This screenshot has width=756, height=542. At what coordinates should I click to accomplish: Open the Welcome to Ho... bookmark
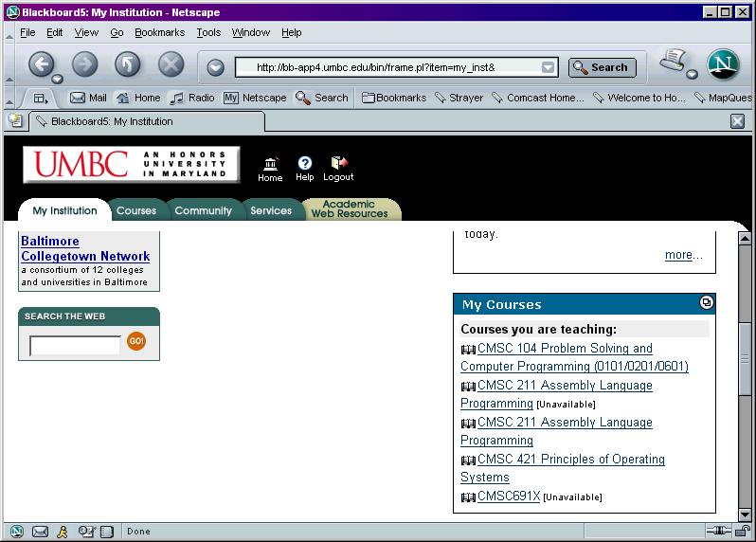tap(639, 98)
